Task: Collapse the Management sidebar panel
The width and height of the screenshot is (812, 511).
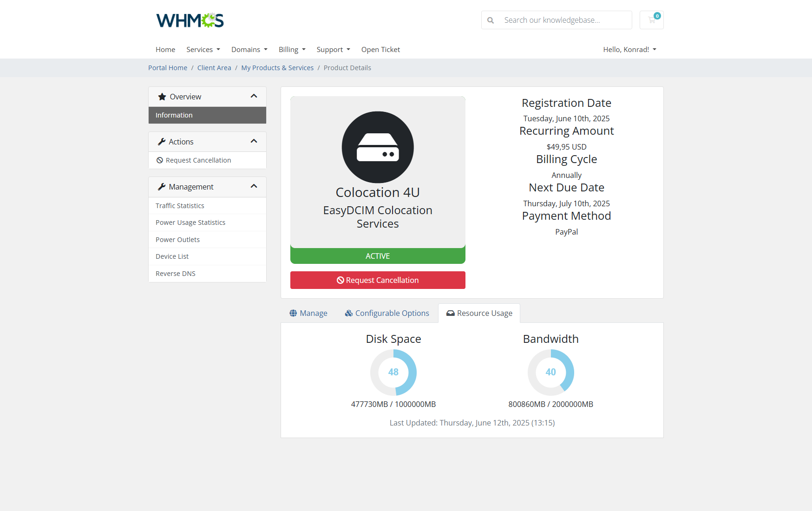Action: 254,186
